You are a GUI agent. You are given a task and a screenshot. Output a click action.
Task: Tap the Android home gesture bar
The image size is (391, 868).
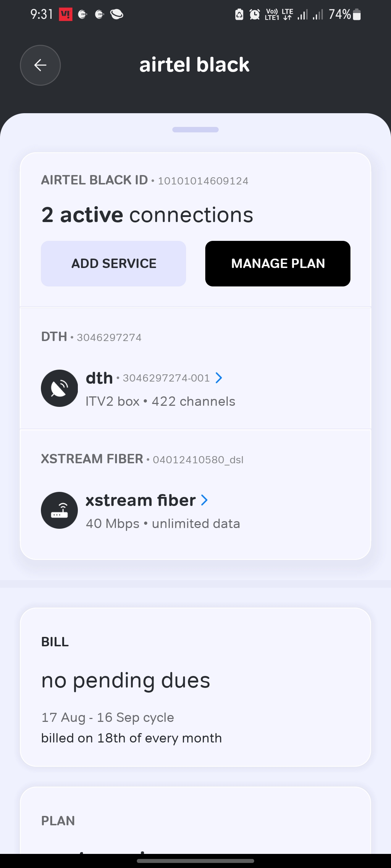(195, 861)
